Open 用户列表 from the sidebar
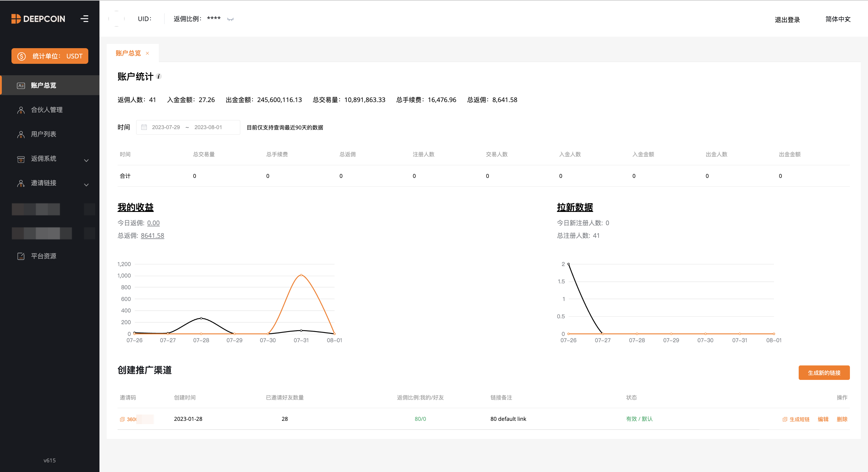The width and height of the screenshot is (868, 472). (43, 134)
